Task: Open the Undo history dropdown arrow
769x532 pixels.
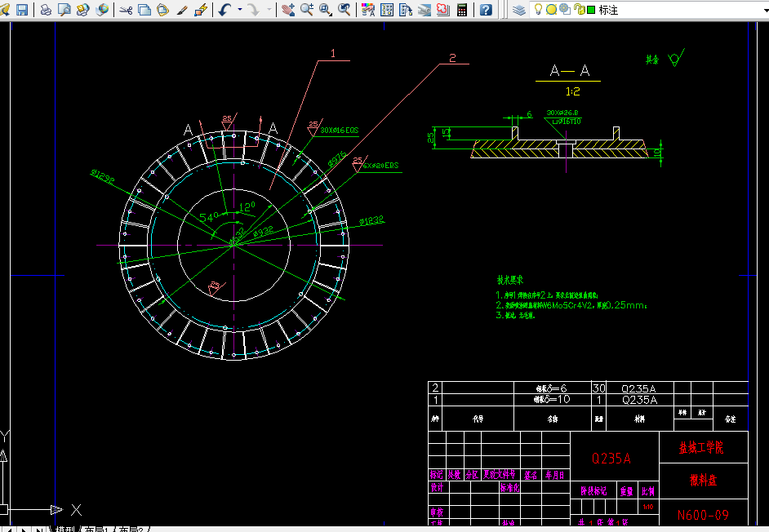Action: click(x=238, y=10)
